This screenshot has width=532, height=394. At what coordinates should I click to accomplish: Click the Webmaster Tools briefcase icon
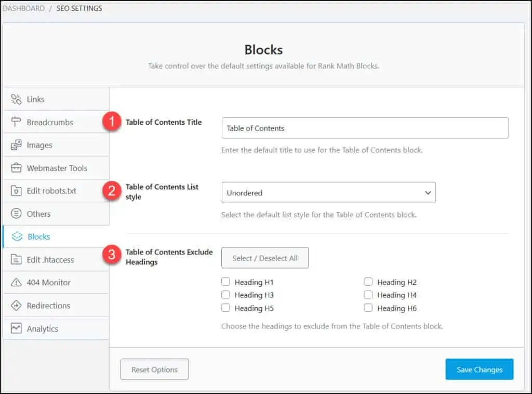[x=16, y=167]
